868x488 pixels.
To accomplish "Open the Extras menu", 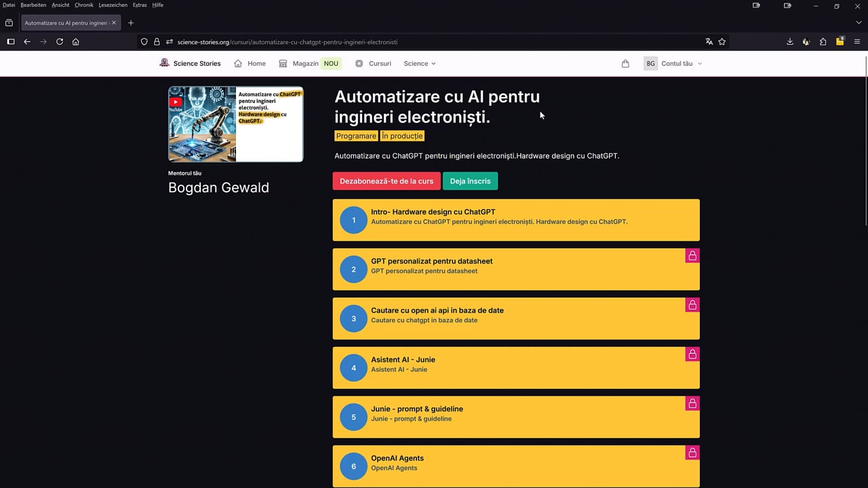I will 140,5.
